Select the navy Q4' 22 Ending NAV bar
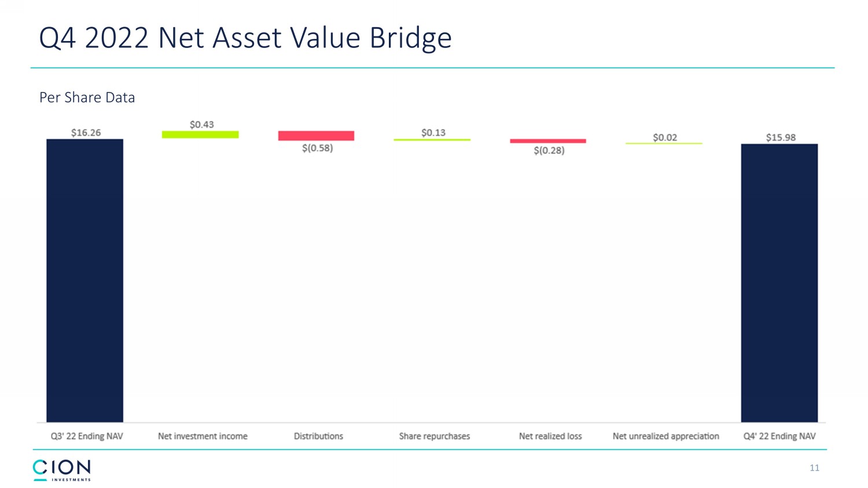 (x=779, y=283)
